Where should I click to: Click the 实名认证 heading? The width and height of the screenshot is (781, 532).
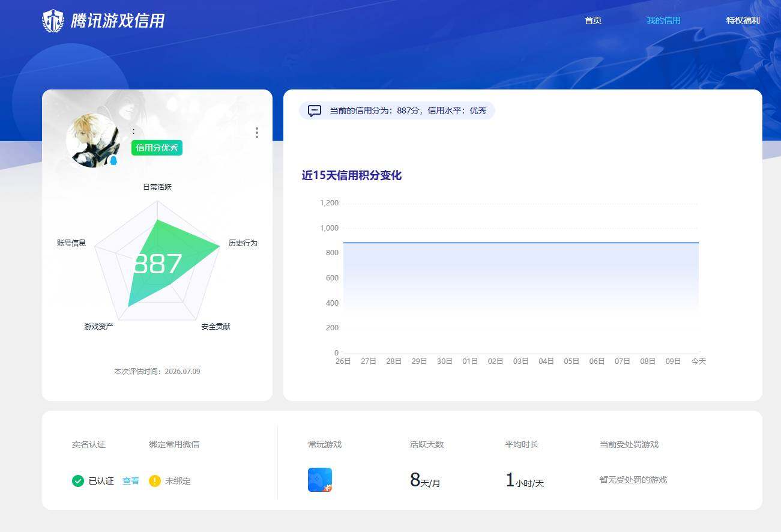tap(89, 444)
